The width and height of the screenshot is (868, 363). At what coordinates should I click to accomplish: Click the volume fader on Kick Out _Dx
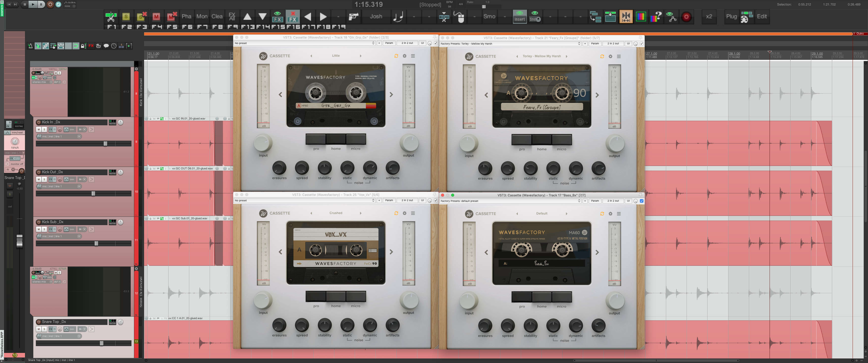click(x=93, y=193)
